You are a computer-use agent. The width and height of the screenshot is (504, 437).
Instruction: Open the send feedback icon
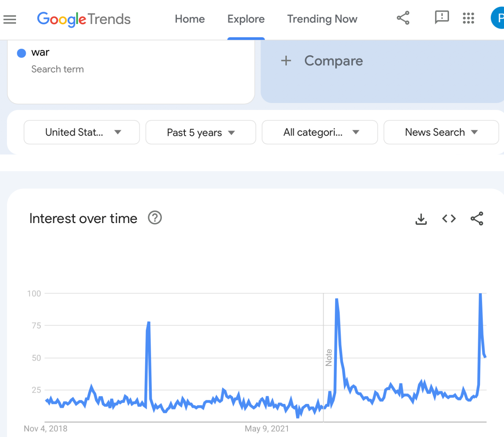[x=442, y=17]
